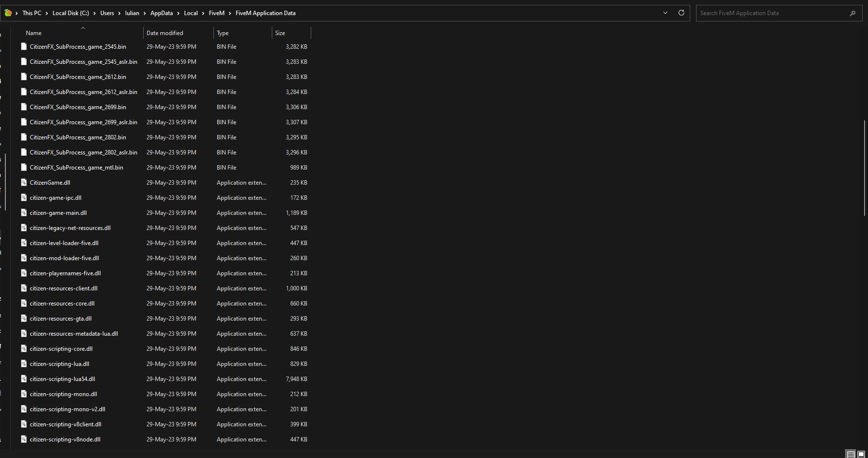Click the refresh button in address bar
The image size is (868, 458).
coord(681,13)
